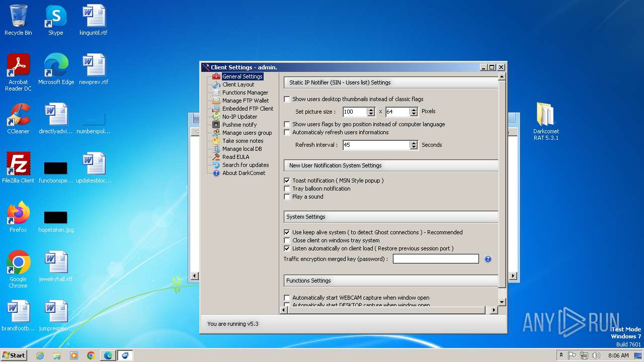Viewport: 644px width, 362px height.
Task: Select Take some notes icon
Action: [x=216, y=141]
